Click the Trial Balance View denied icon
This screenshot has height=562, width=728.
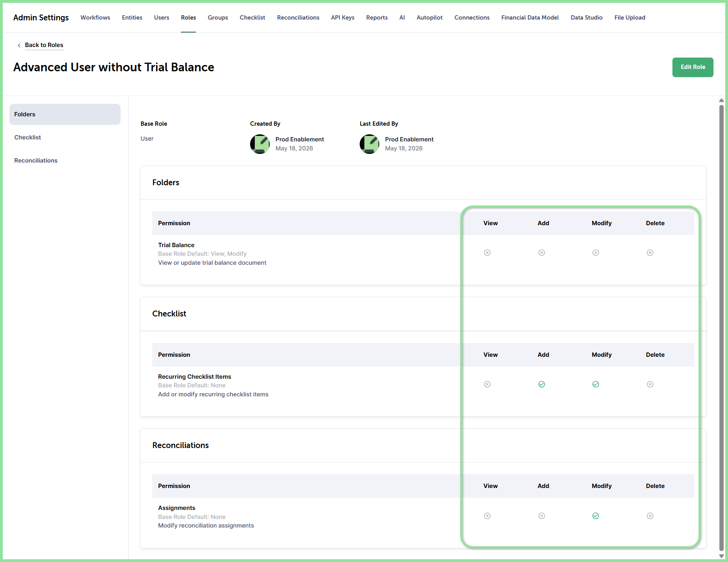487,253
